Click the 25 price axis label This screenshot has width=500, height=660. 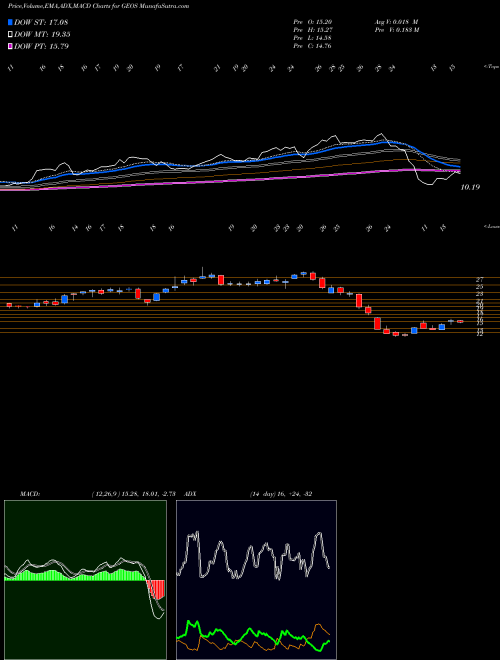[x=479, y=287]
